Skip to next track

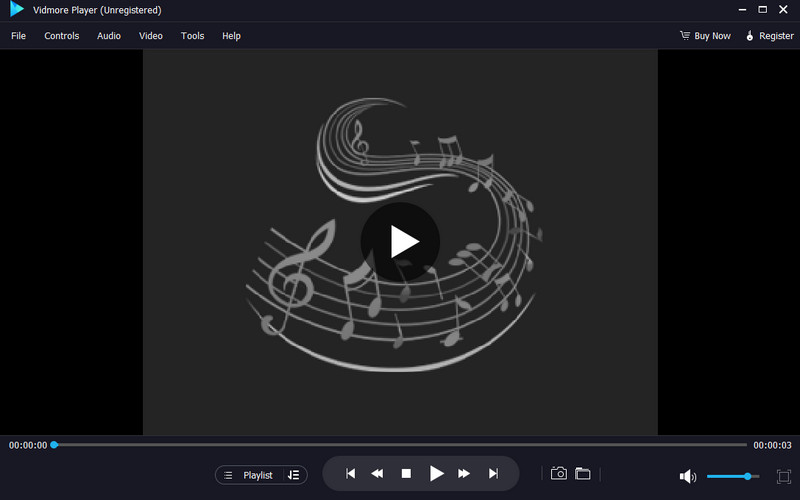pyautogui.click(x=493, y=473)
